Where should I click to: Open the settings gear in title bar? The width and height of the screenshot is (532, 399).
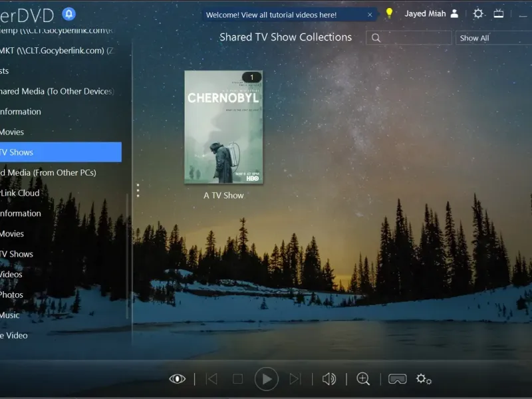pos(478,13)
